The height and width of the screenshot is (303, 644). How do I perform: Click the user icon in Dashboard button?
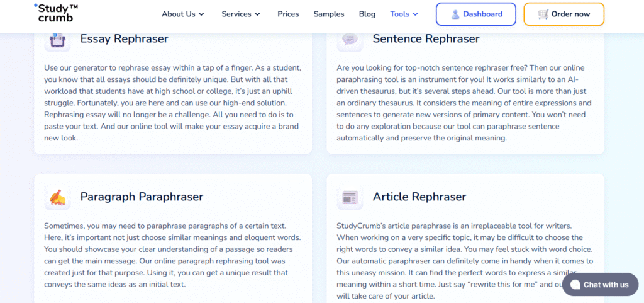pos(455,14)
